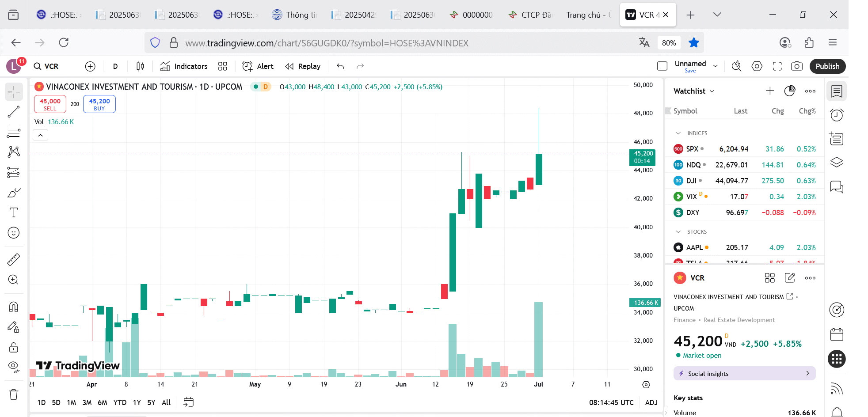
Task: Click the 45,200 BUY button
Action: [x=99, y=104]
